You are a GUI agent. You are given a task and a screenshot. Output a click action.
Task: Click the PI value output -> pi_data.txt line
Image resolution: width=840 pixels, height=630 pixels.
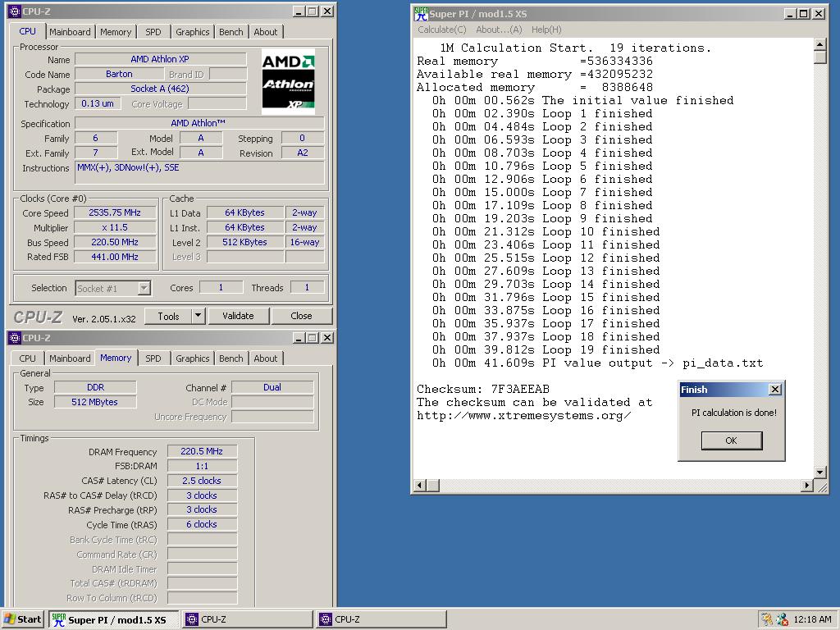pos(598,363)
